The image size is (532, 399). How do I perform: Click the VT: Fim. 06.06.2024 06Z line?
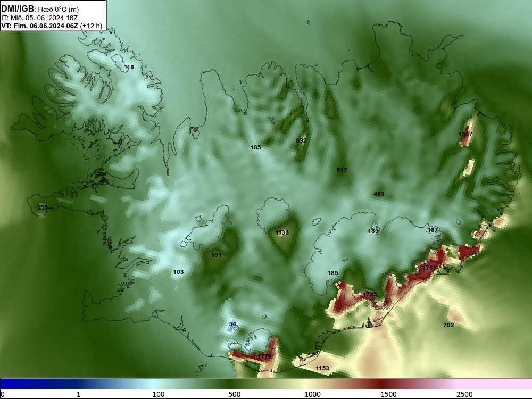[x=52, y=26]
